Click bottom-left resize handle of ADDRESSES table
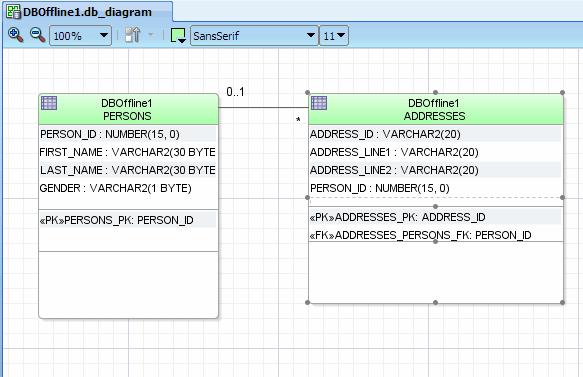 click(x=307, y=303)
